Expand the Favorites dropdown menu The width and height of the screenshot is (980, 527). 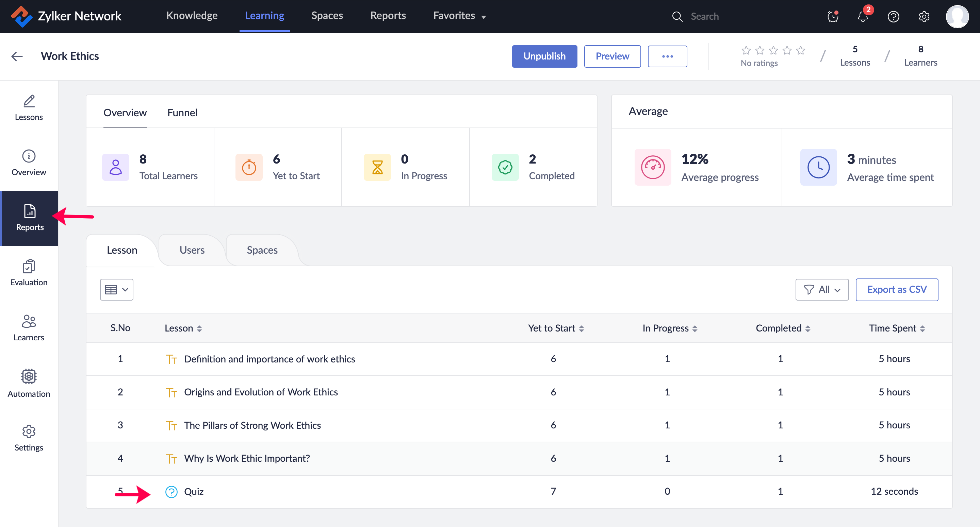[x=459, y=16]
